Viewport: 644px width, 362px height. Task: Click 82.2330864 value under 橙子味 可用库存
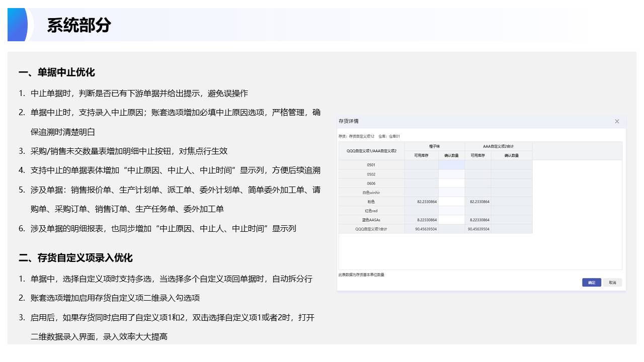tap(427, 202)
